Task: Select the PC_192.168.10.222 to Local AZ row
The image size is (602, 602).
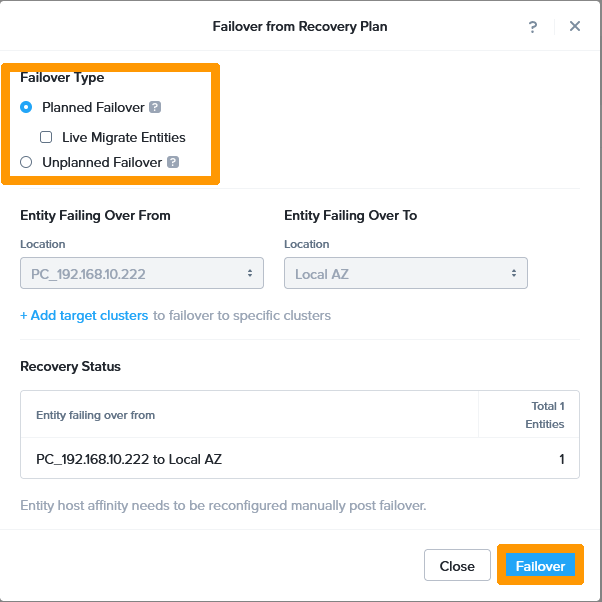Action: coord(300,460)
